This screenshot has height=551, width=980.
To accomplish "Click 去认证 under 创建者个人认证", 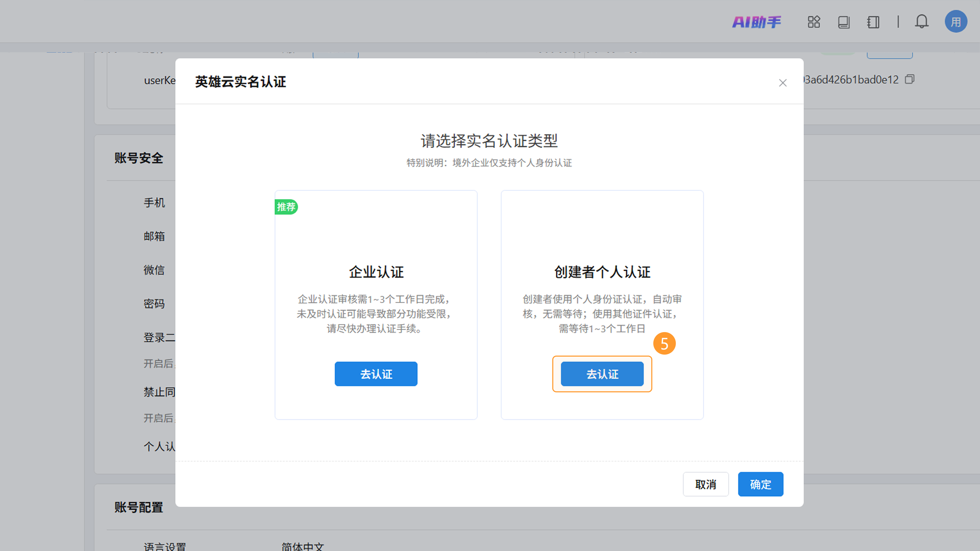I will 602,374.
